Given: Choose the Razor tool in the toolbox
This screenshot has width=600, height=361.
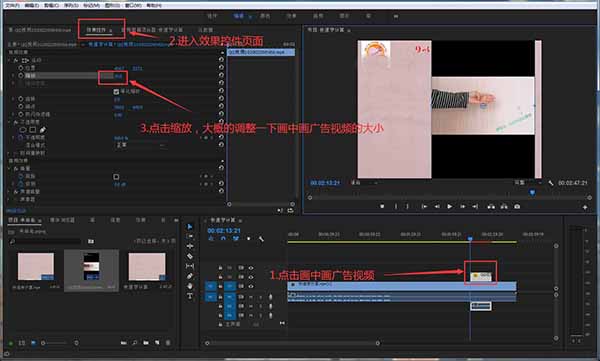Looking at the screenshot, I should [x=190, y=256].
